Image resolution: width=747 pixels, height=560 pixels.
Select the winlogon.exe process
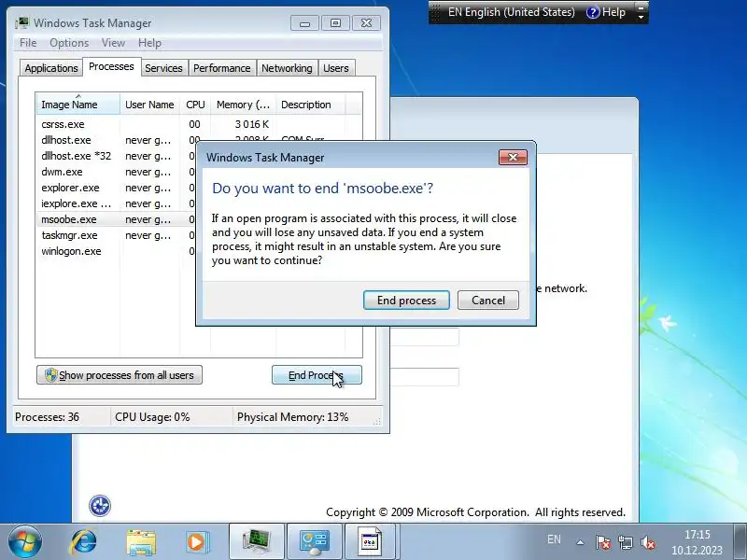click(x=116, y=251)
